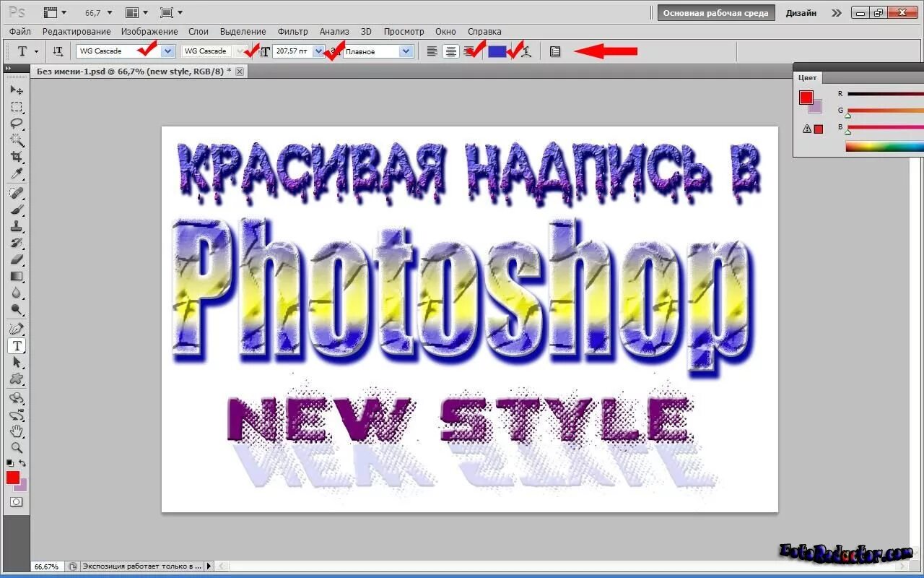Open the font size dropdown arrow

point(318,51)
